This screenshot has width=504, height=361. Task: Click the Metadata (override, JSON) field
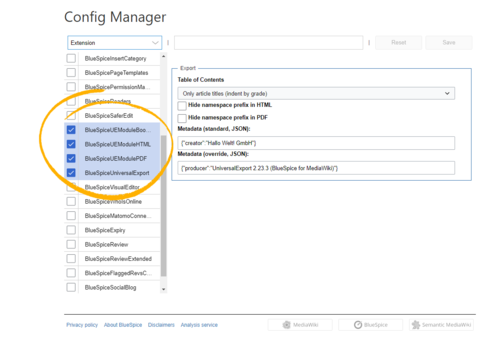click(316, 168)
